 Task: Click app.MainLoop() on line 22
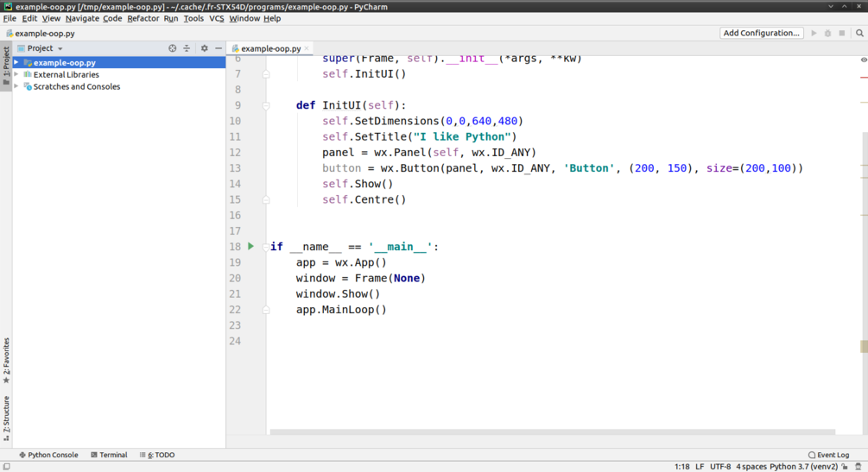(341, 309)
